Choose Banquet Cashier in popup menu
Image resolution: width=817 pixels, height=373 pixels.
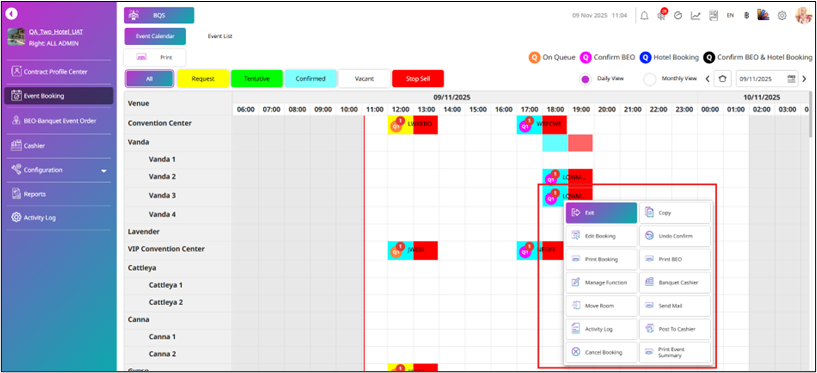click(x=675, y=283)
